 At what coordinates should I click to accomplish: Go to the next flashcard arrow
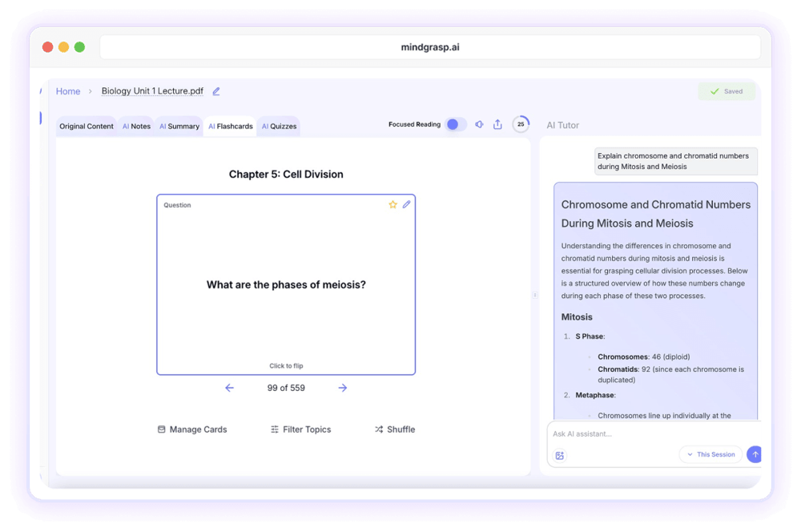tap(342, 388)
